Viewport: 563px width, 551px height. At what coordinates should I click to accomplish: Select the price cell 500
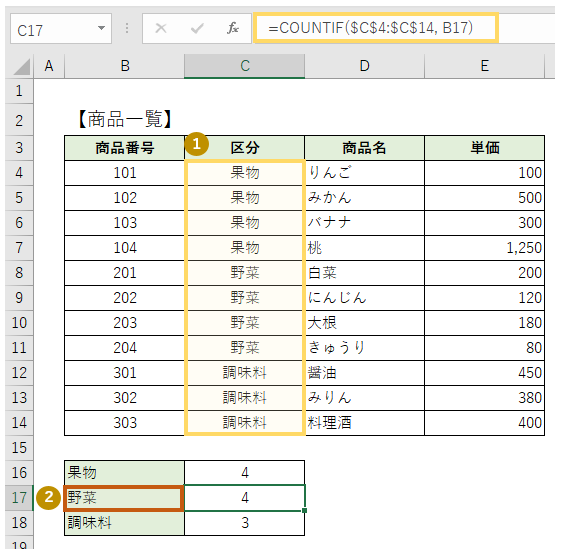point(484,198)
